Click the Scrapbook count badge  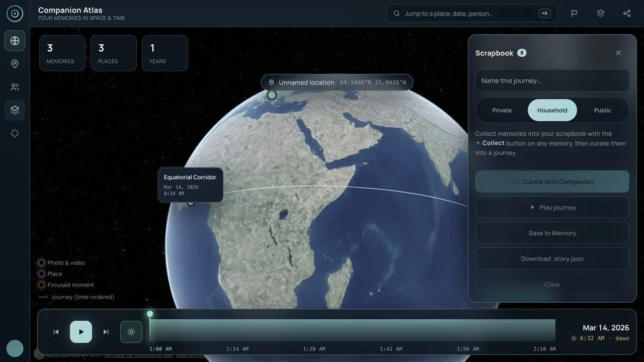(x=522, y=53)
